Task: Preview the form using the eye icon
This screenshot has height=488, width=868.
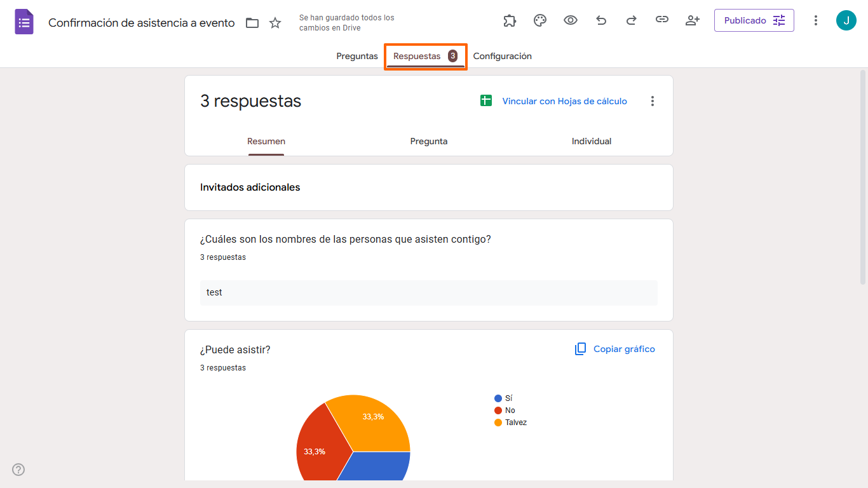Action: coord(570,20)
